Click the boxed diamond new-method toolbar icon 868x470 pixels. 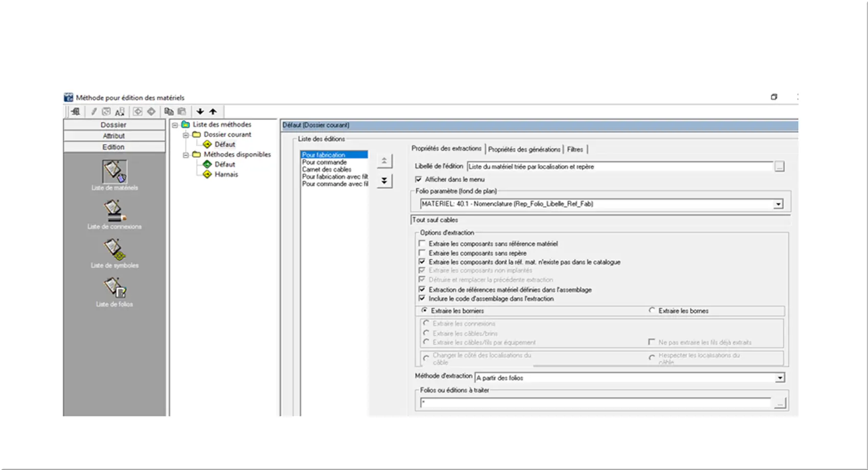(x=137, y=111)
